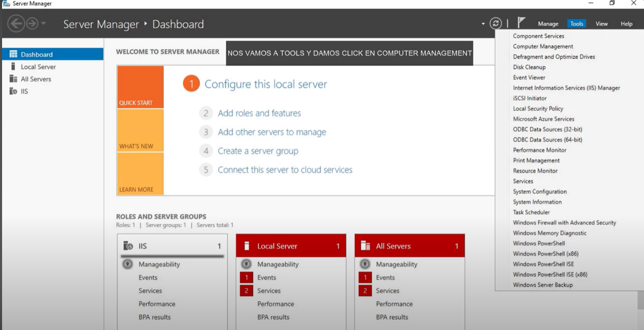This screenshot has width=644, height=330.
Task: Open the navigation history dropdown arrow
Action: pyautogui.click(x=43, y=23)
